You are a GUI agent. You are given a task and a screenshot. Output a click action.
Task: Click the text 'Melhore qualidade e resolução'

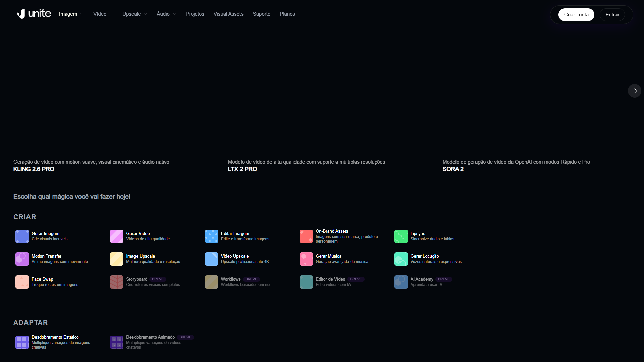coord(153,262)
